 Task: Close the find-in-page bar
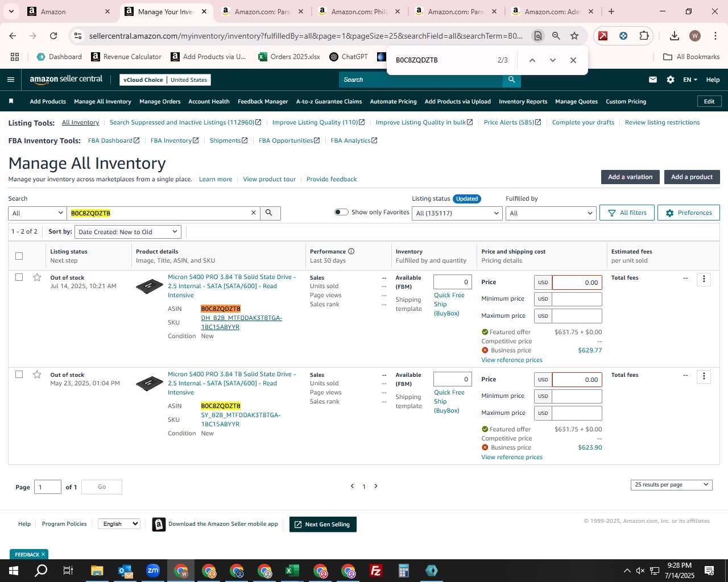(x=573, y=60)
